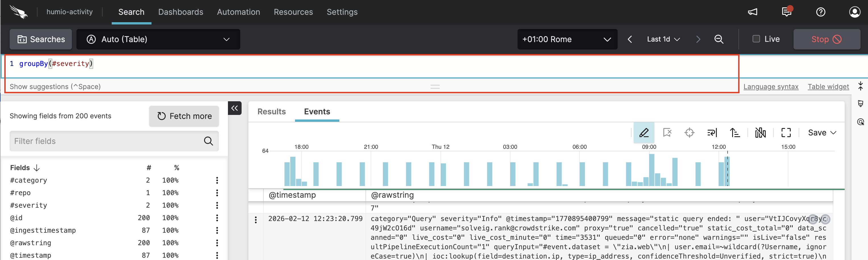The width and height of the screenshot is (868, 260).
Task: Open the Last 1d time range picker
Action: pyautogui.click(x=663, y=39)
